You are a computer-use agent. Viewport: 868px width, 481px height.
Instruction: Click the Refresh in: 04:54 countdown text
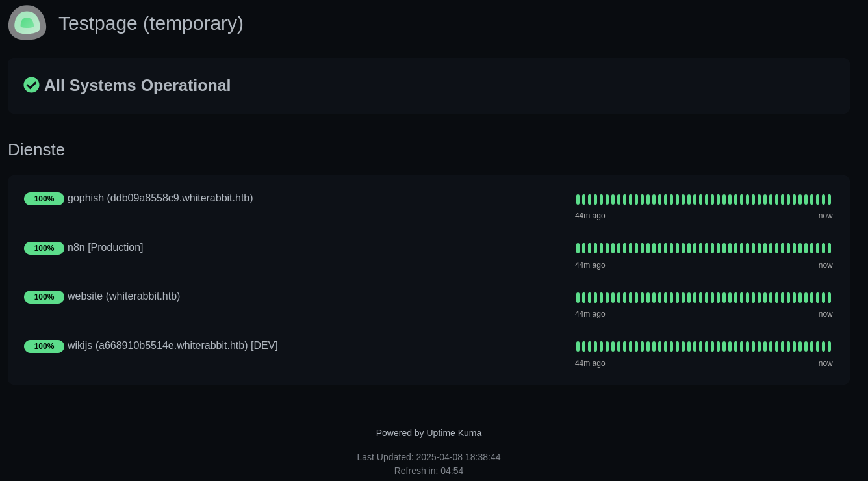click(429, 471)
